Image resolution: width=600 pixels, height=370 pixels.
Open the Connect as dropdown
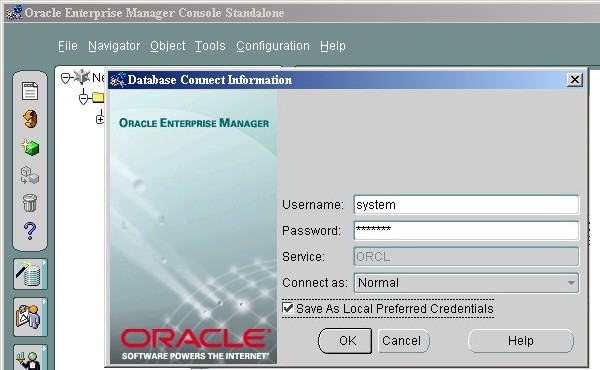click(466, 283)
